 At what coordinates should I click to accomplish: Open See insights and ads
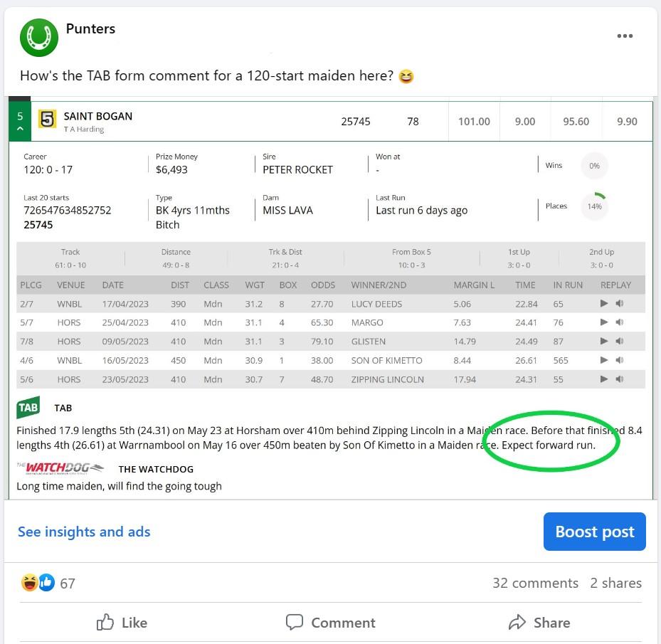pyautogui.click(x=84, y=532)
